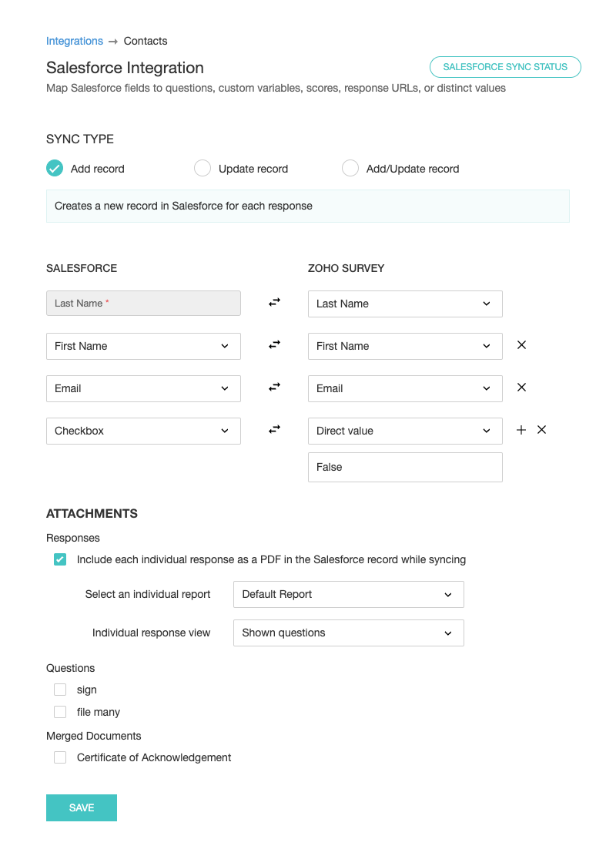Check the file many question checkbox
The image size is (616, 856).
click(60, 712)
